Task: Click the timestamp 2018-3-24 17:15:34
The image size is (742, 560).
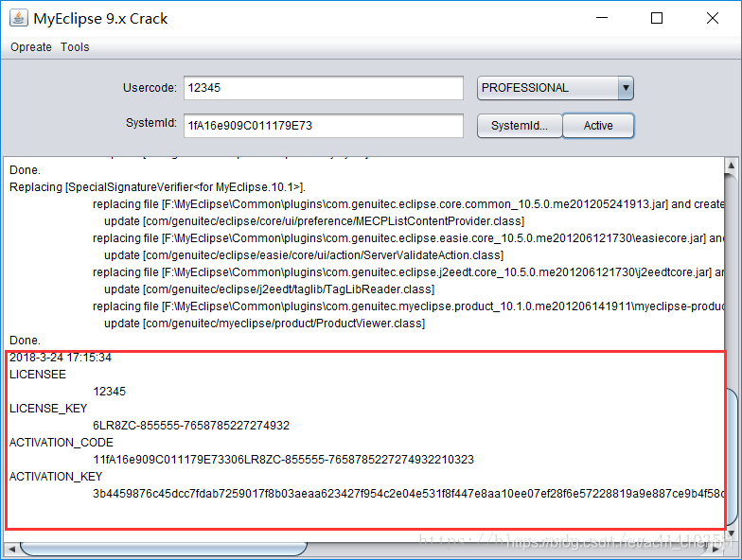Action: coord(61,358)
